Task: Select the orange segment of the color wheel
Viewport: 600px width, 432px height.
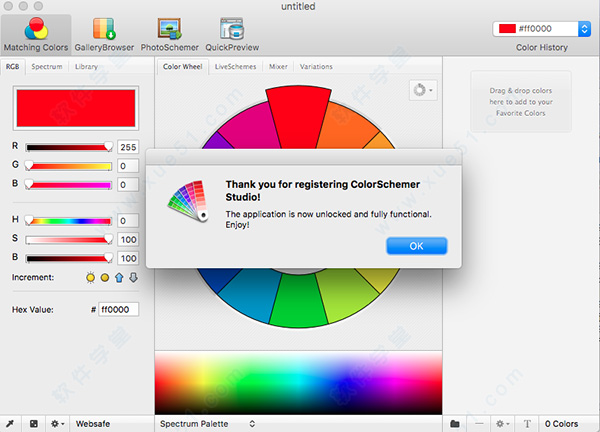Action: tap(344, 126)
